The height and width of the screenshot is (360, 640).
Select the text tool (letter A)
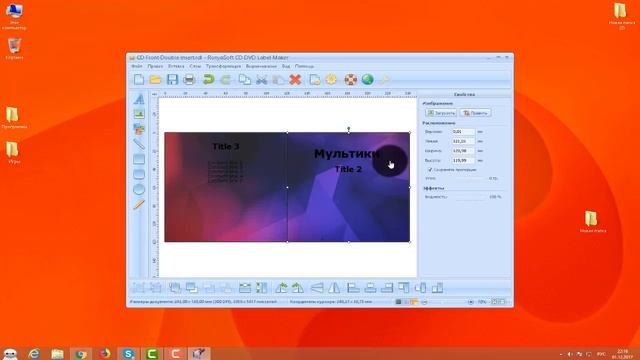[139, 99]
